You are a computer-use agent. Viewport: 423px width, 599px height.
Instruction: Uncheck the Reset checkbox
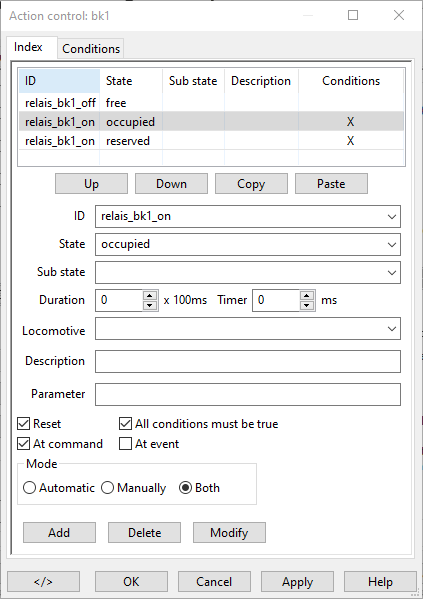(24, 424)
